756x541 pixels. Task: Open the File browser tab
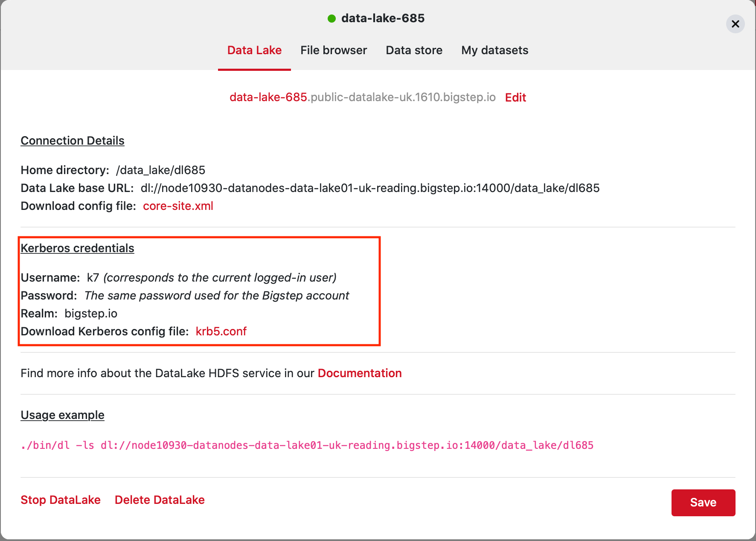click(x=334, y=50)
